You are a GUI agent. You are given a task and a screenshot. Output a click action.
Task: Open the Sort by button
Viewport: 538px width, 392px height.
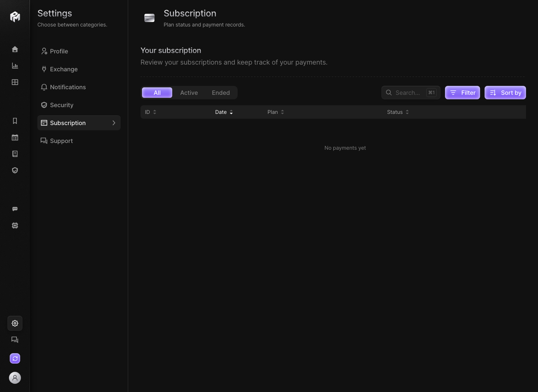coord(505,93)
